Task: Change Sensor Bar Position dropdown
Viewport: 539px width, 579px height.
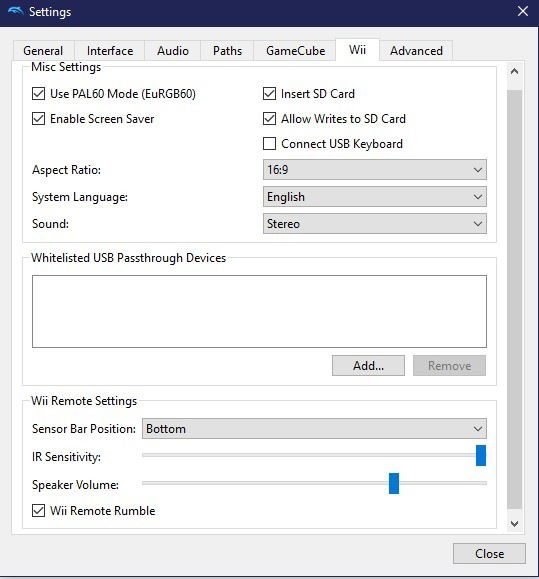Action: [314, 428]
